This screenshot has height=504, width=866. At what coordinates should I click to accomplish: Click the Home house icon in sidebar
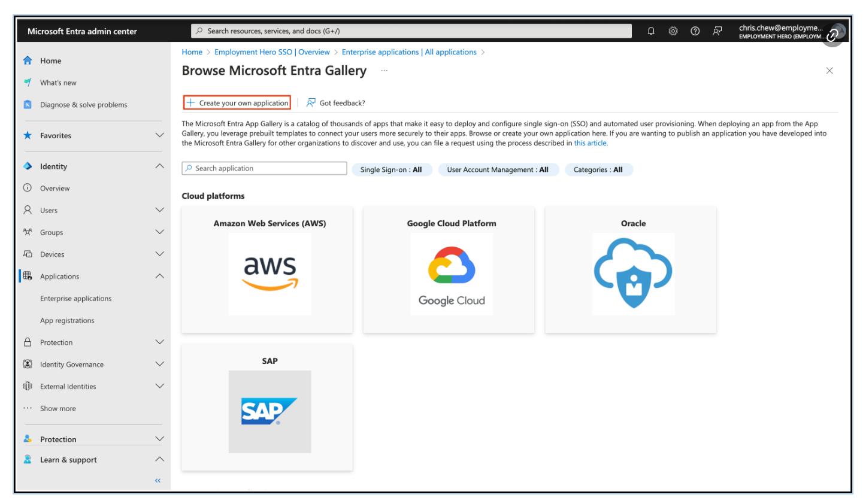28,60
